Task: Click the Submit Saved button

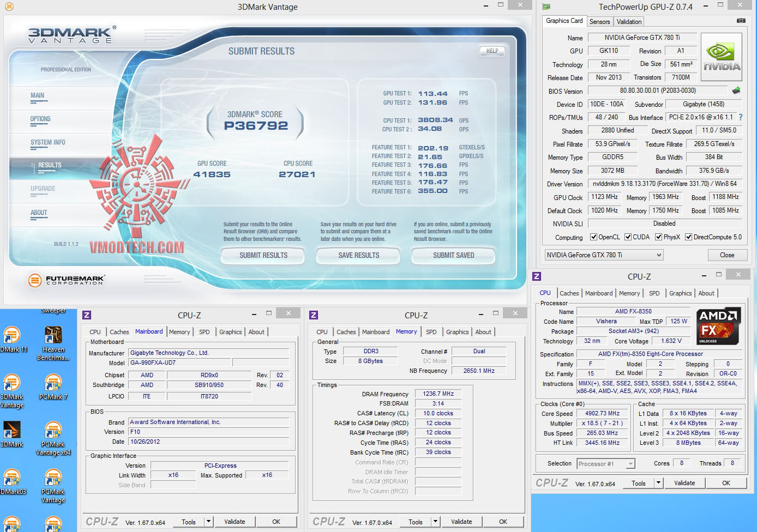Action: (454, 255)
